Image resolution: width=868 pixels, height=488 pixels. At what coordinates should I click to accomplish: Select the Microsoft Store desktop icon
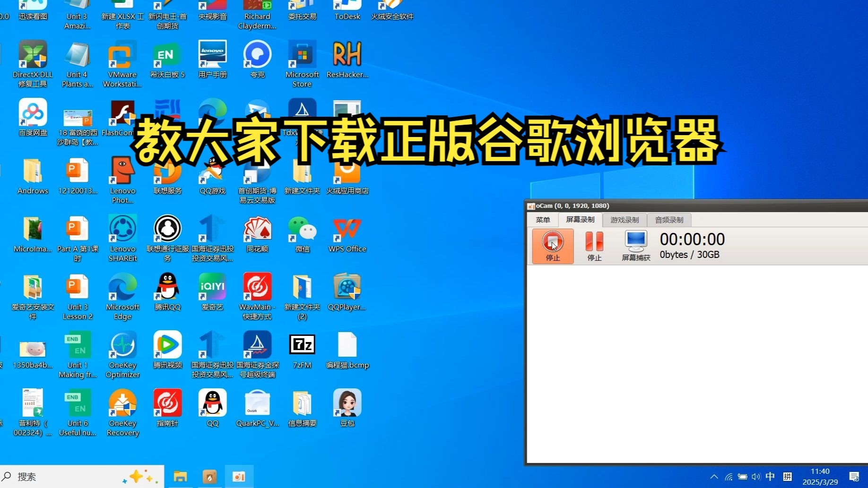[302, 64]
